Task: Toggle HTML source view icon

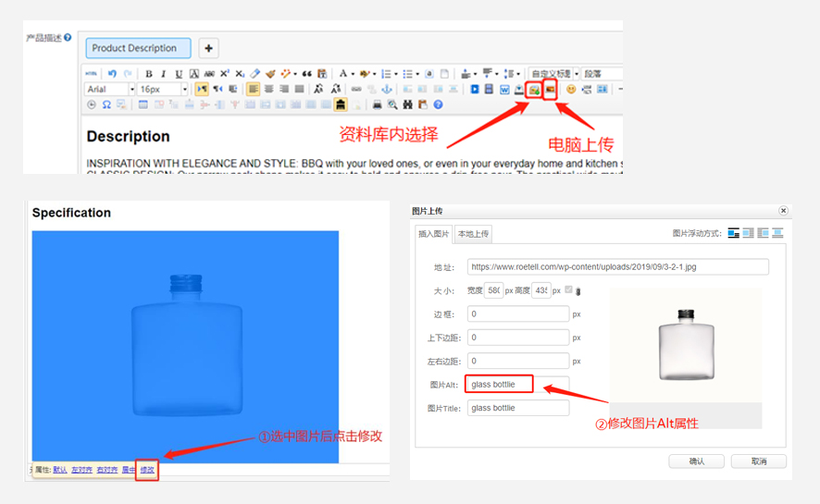Action: pyautogui.click(x=91, y=74)
